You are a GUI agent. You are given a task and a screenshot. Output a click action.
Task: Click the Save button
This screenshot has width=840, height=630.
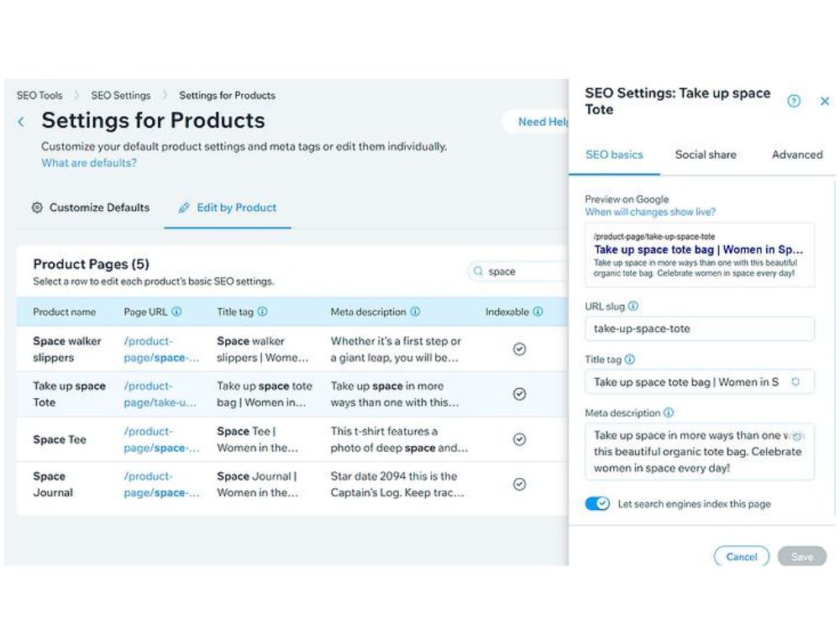pyautogui.click(x=802, y=557)
